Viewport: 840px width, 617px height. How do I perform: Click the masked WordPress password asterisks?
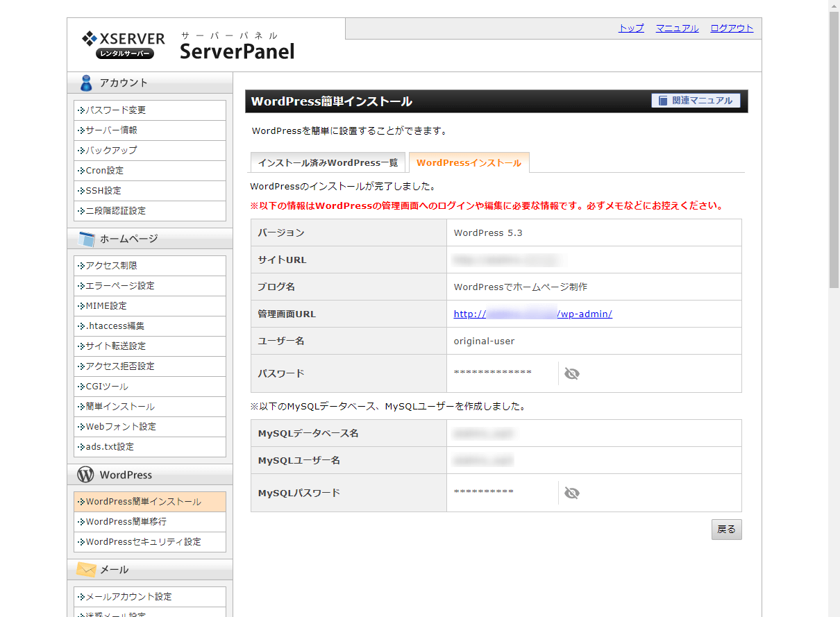point(493,373)
